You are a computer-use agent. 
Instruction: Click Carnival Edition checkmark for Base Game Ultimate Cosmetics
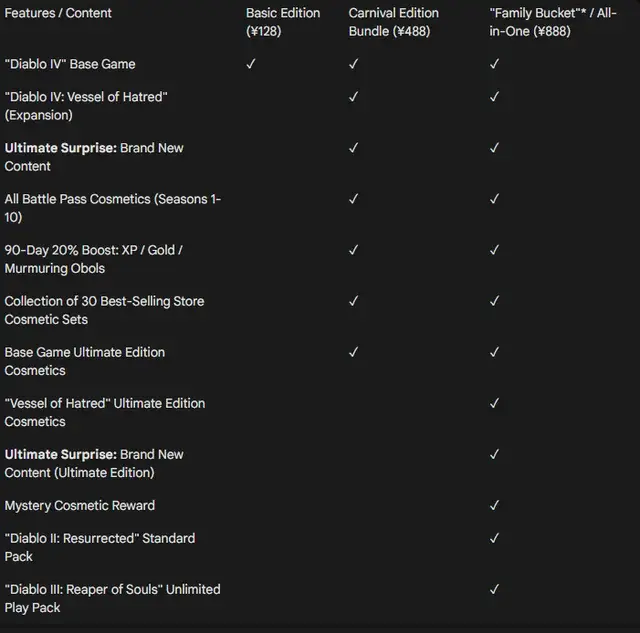(353, 352)
